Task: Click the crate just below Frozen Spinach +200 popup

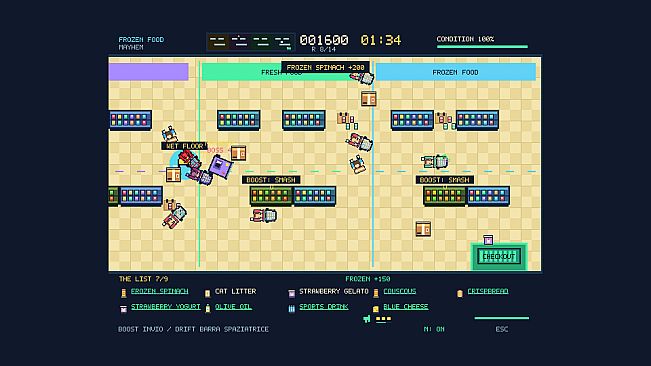Action: (368, 99)
